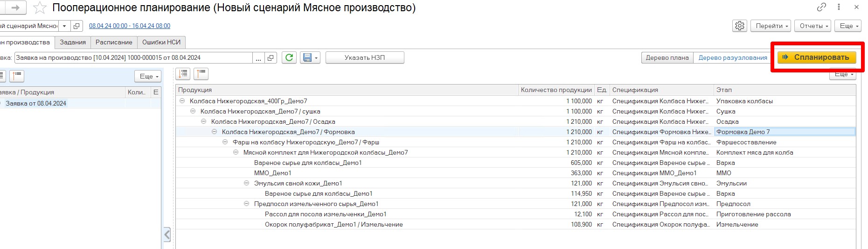Click the Заявка на производство input field

[133, 58]
